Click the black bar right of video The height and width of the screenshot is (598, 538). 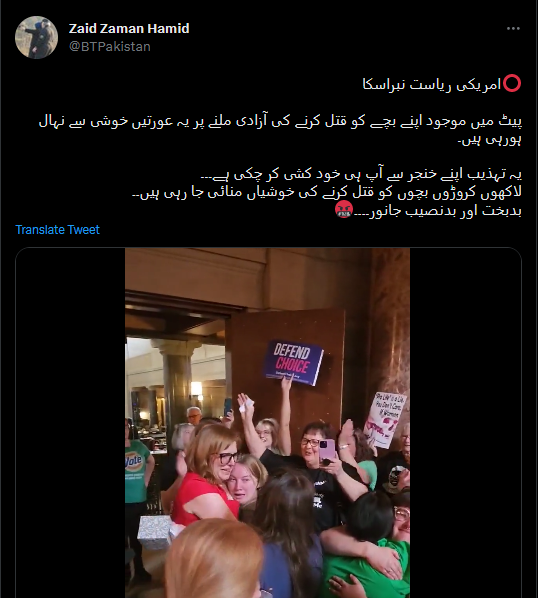[x=466, y=423]
